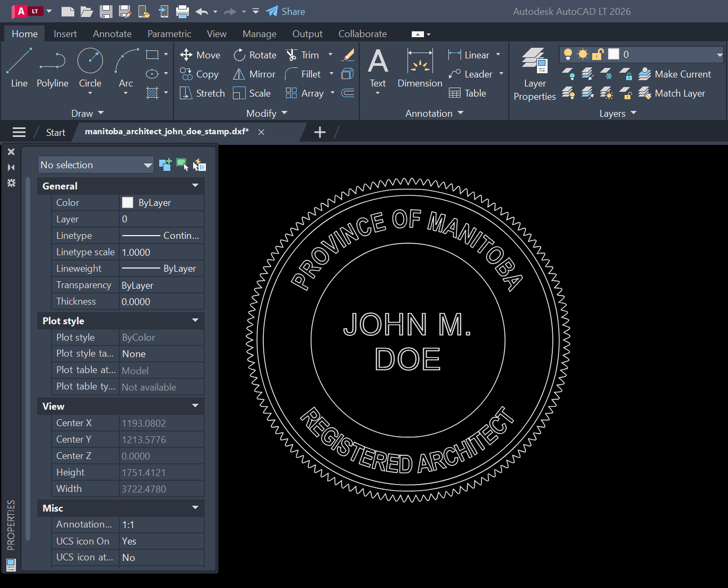The height and width of the screenshot is (588, 728).
Task: Switch to the Annotate ribbon tab
Action: click(x=112, y=34)
